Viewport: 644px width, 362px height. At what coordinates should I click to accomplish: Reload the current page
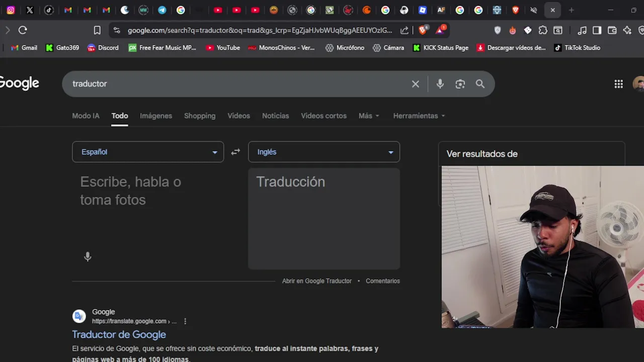coord(23,30)
